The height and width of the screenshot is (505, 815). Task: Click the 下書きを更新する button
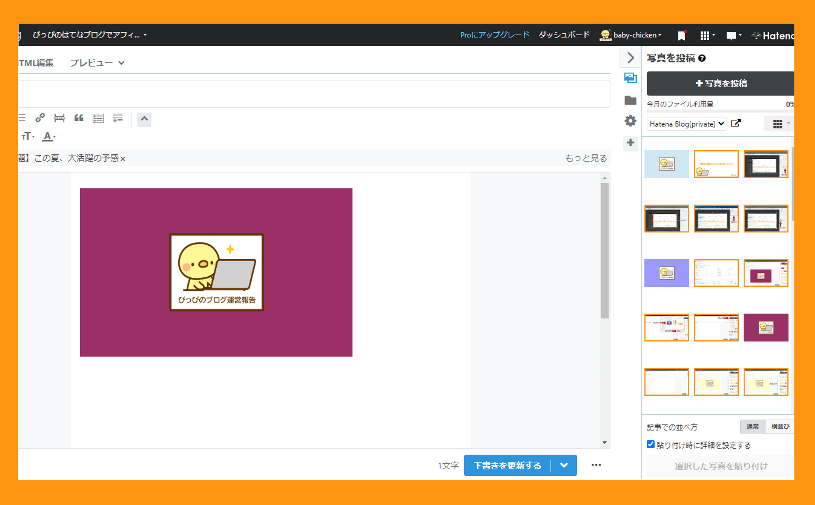click(507, 466)
